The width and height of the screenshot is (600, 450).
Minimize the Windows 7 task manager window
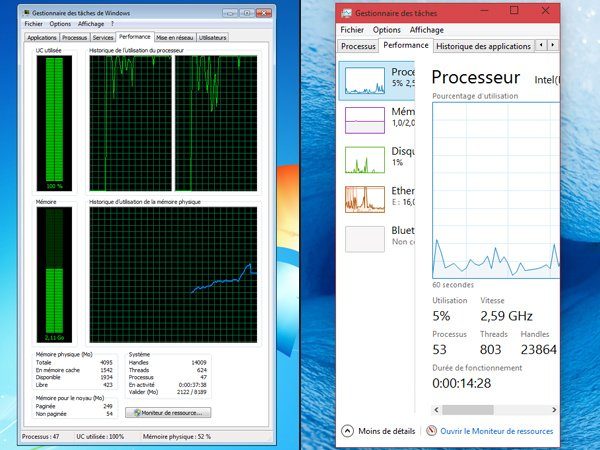[230, 13]
